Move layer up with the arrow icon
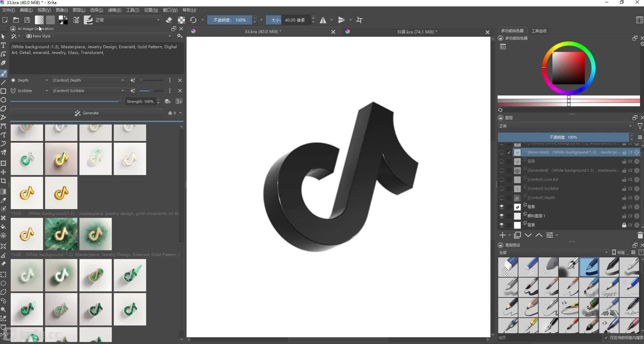Screen dimensions: 644x344 coord(539,235)
